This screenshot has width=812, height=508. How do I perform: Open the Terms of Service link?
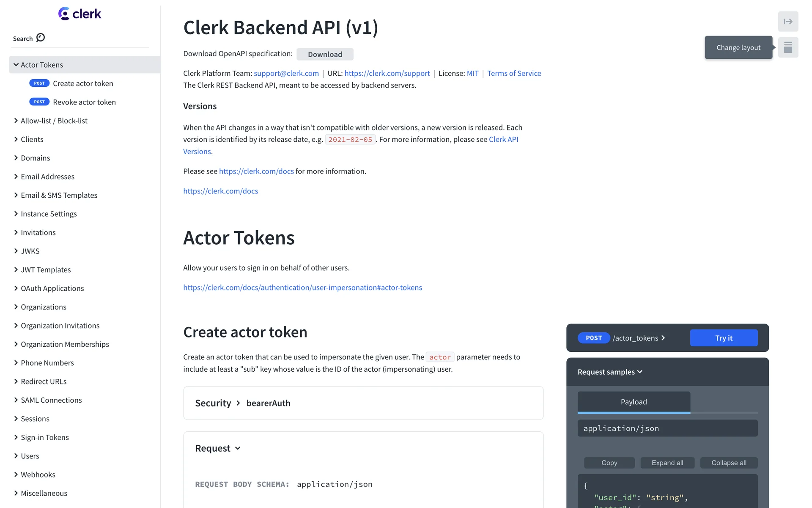(514, 73)
